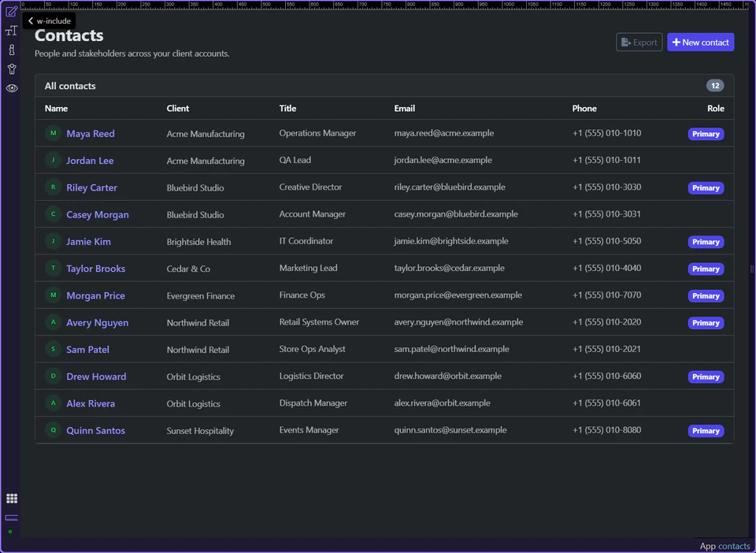The width and height of the screenshot is (756, 553).
Task: Open the info panel in the left sidebar
Action: point(11,49)
